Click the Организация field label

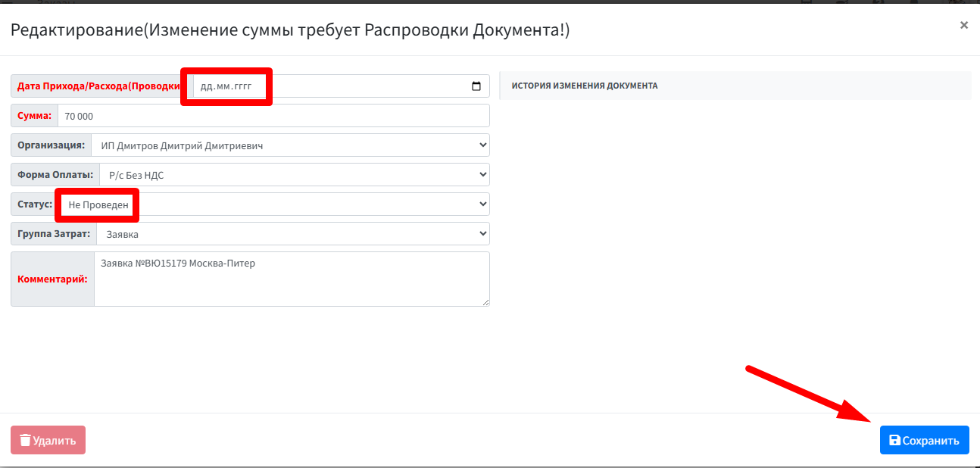tap(51, 145)
